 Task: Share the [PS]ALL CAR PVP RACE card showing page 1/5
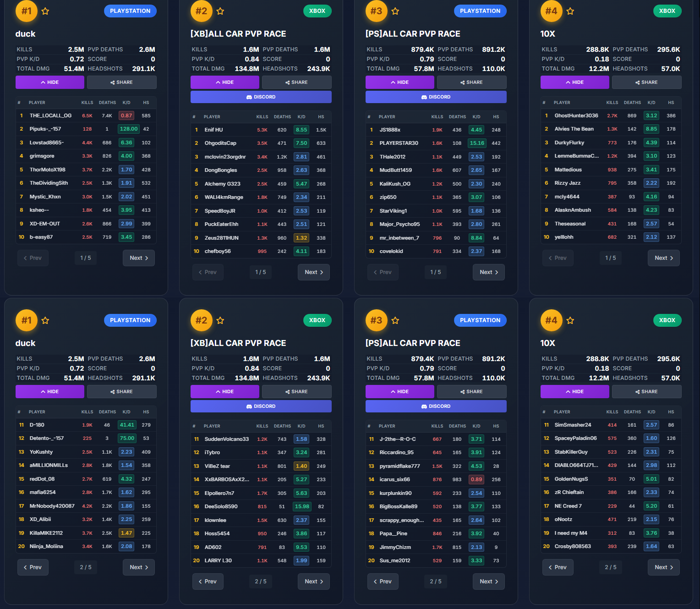[x=472, y=82]
